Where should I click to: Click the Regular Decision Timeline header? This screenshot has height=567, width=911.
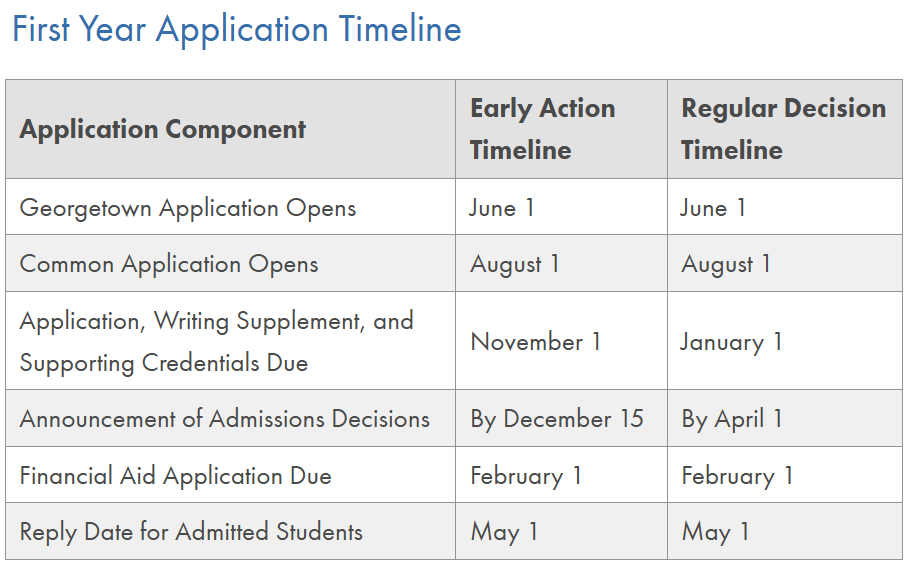[x=784, y=129]
